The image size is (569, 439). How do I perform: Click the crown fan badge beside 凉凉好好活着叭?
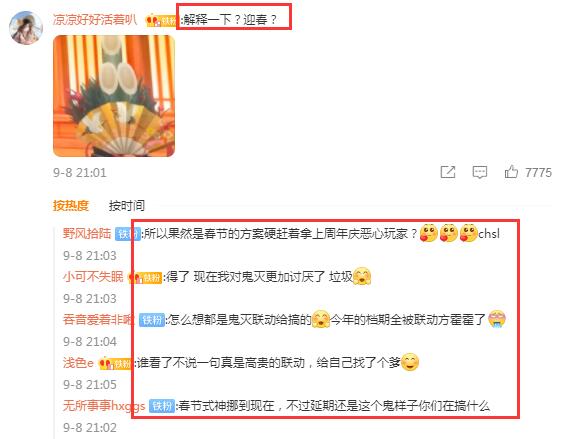coord(161,21)
